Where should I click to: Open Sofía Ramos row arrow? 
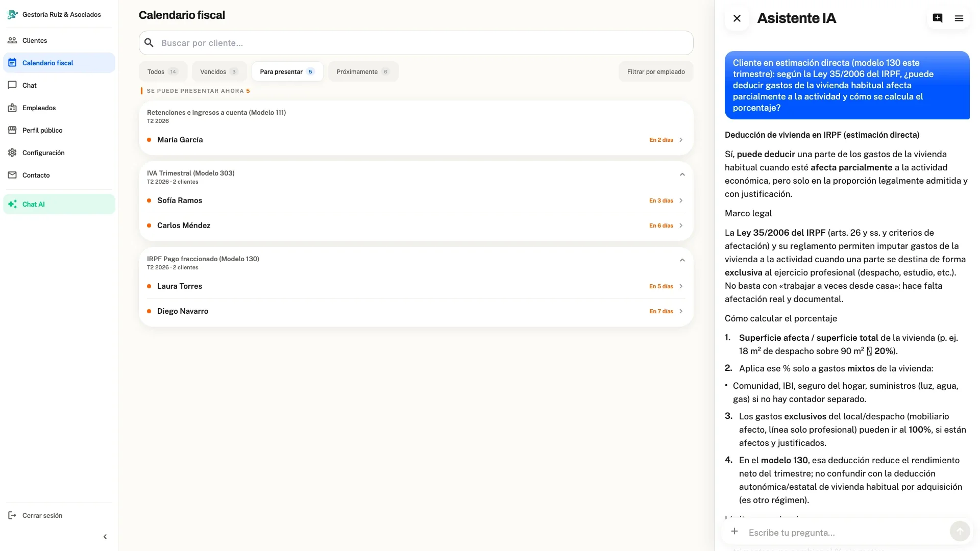click(681, 201)
